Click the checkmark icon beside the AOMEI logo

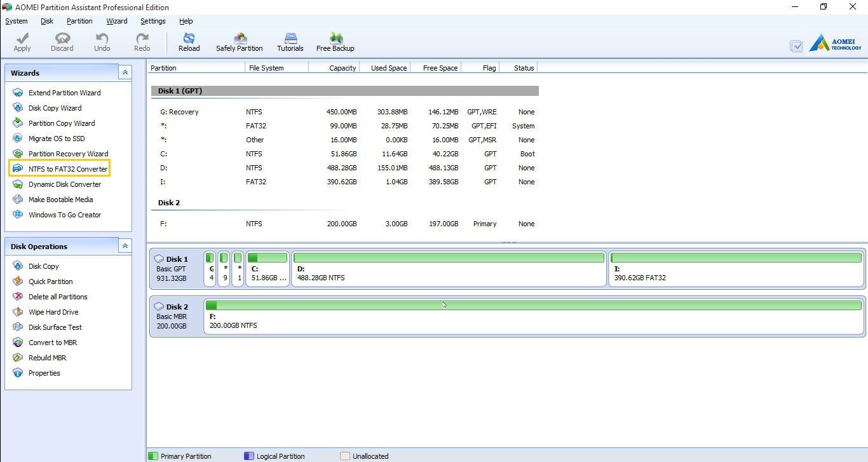tap(796, 46)
